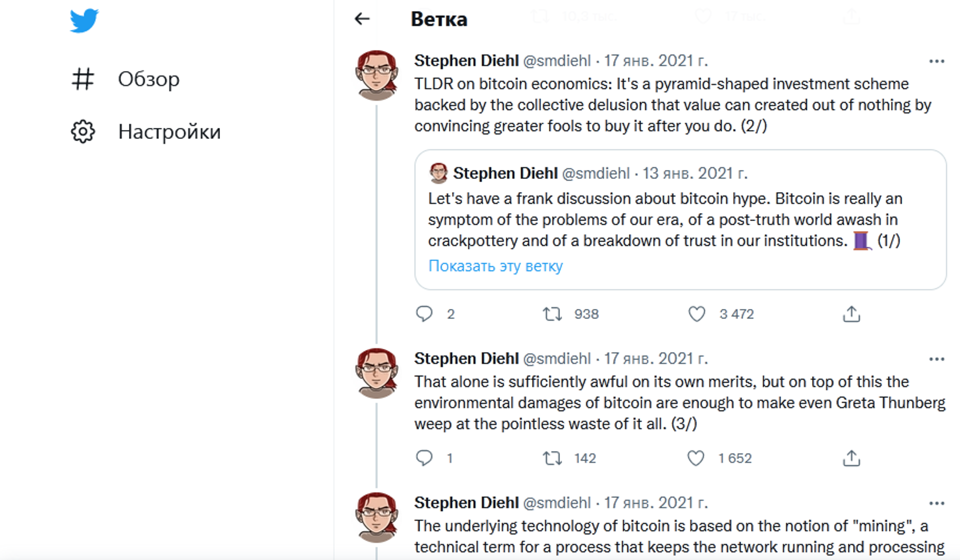Like the tweet with 1 652 likes
The width and height of the screenshot is (960, 560).
tap(695, 458)
